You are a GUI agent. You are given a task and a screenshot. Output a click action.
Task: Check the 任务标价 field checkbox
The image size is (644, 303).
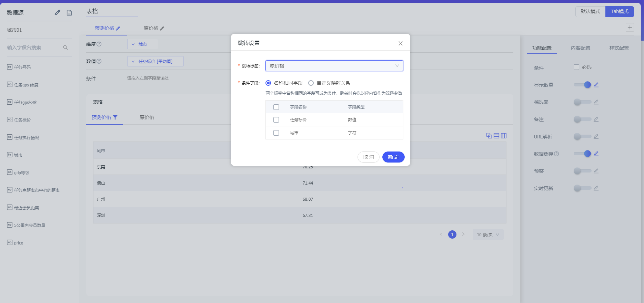276,120
